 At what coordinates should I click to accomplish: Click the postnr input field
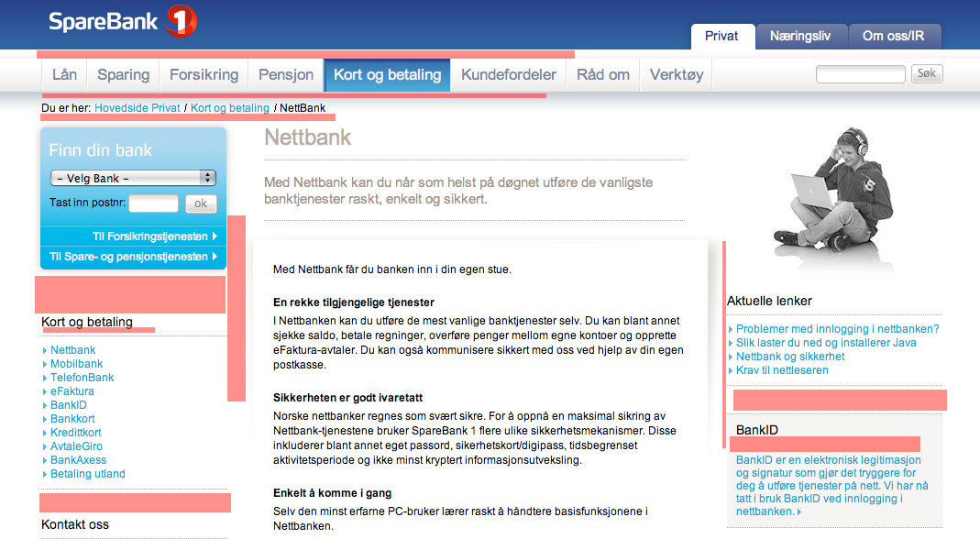coord(154,203)
